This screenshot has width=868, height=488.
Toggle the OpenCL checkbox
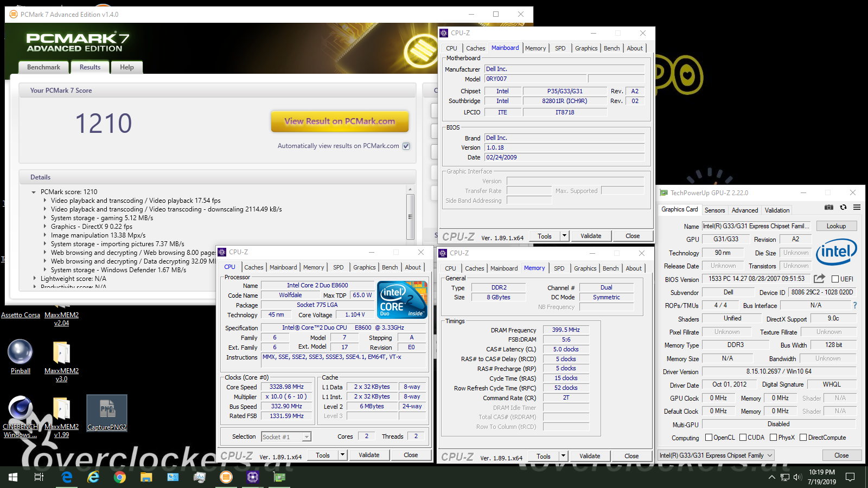point(709,438)
